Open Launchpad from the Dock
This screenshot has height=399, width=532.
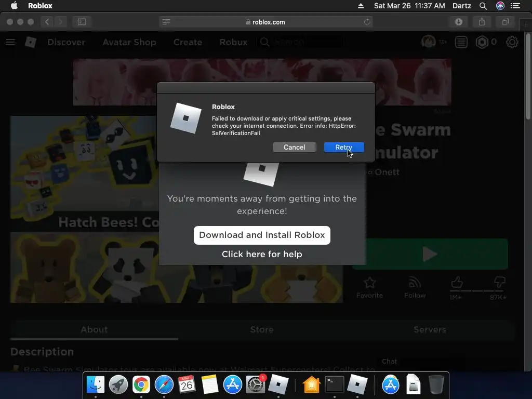click(x=118, y=385)
